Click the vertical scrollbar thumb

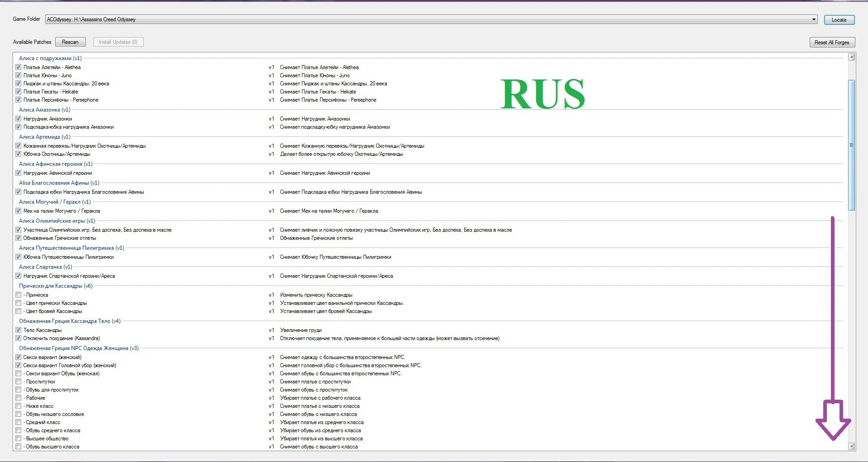pyautogui.click(x=852, y=145)
